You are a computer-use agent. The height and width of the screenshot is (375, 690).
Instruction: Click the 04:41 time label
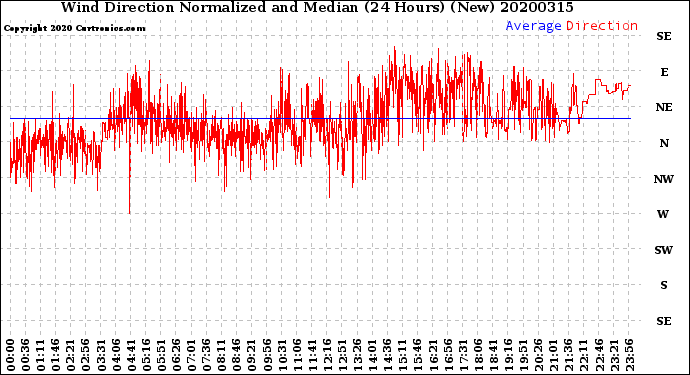point(131,355)
